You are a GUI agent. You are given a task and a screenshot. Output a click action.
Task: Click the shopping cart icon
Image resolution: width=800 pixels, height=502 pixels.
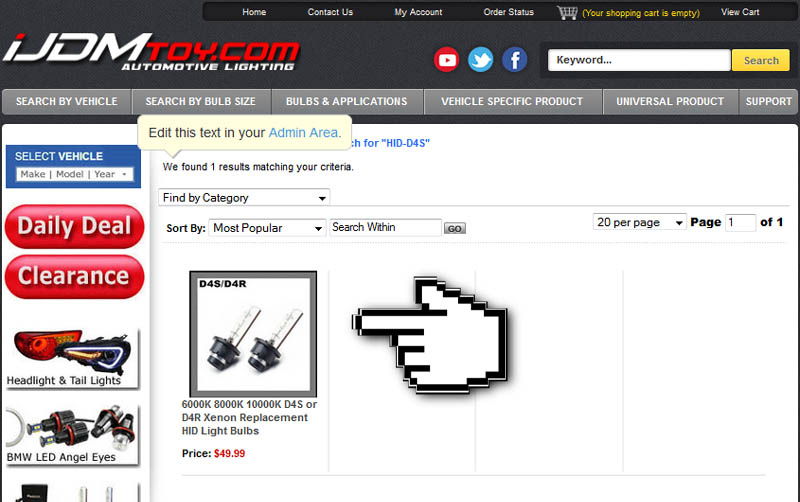click(567, 13)
